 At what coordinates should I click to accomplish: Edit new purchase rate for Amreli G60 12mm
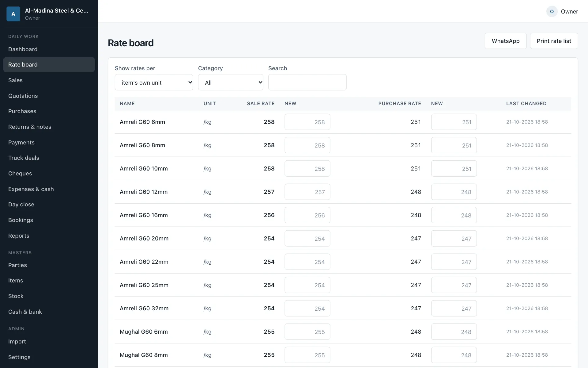click(454, 192)
